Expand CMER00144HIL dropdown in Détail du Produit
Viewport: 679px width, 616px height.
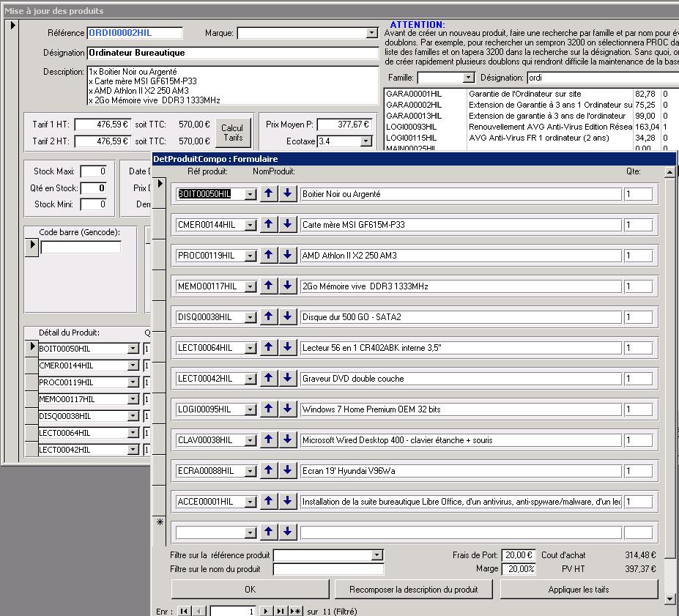click(133, 365)
